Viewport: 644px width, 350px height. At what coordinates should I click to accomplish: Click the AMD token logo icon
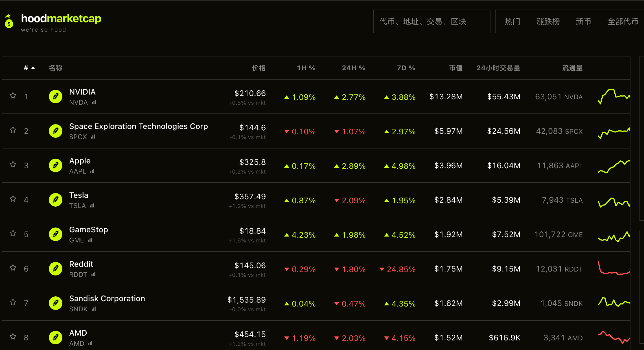click(x=56, y=338)
